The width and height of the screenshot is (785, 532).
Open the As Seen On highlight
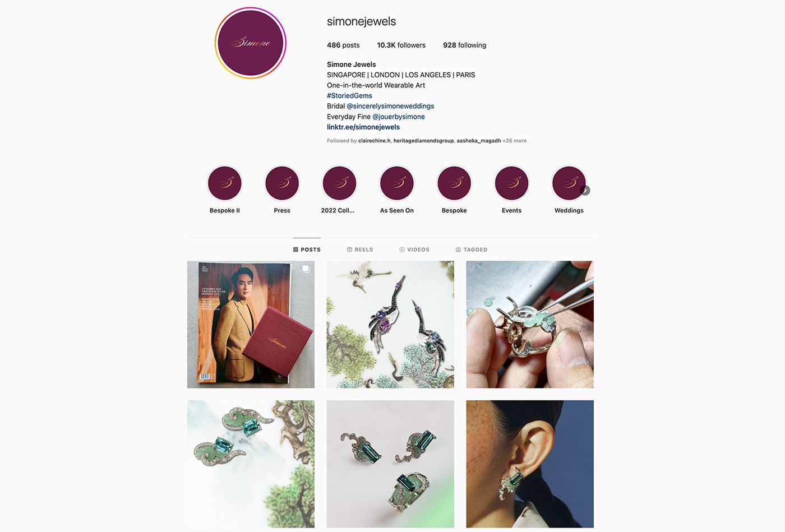397,183
